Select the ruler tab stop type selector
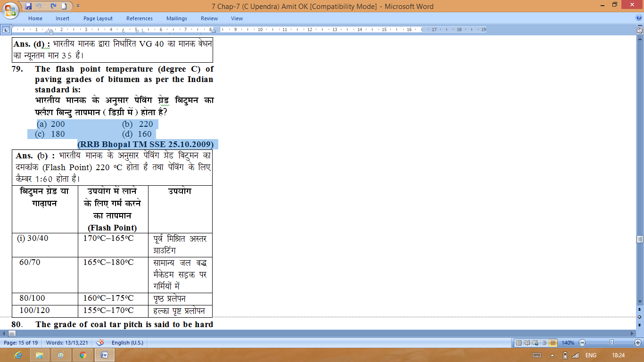 (6, 30)
